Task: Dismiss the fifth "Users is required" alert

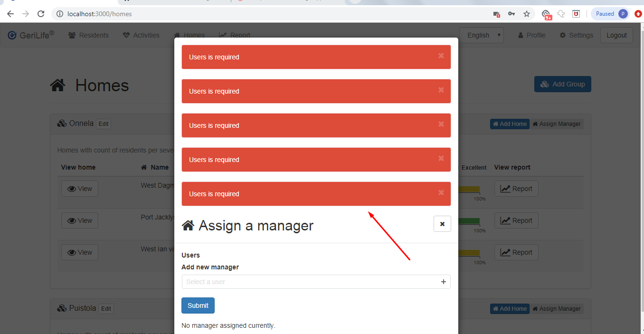Action: tap(441, 192)
